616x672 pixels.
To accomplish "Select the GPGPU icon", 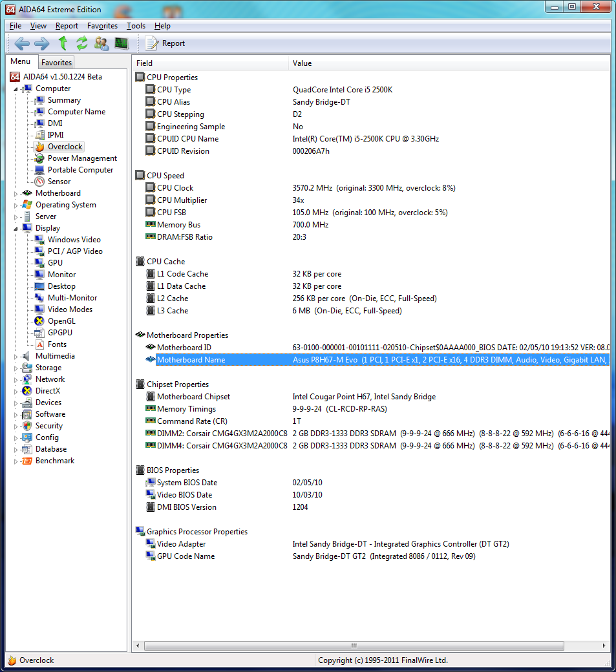I will (x=39, y=333).
